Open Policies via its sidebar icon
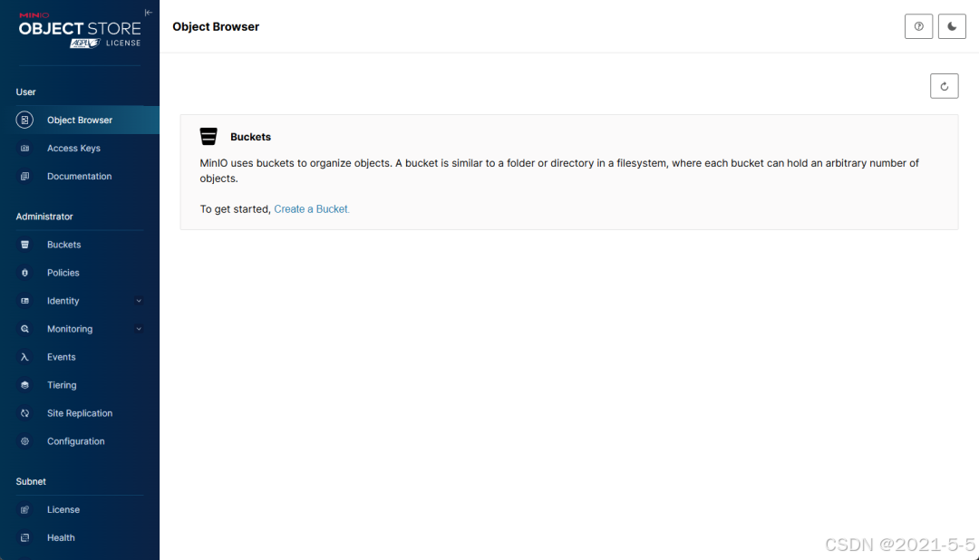979x560 pixels. (x=24, y=272)
